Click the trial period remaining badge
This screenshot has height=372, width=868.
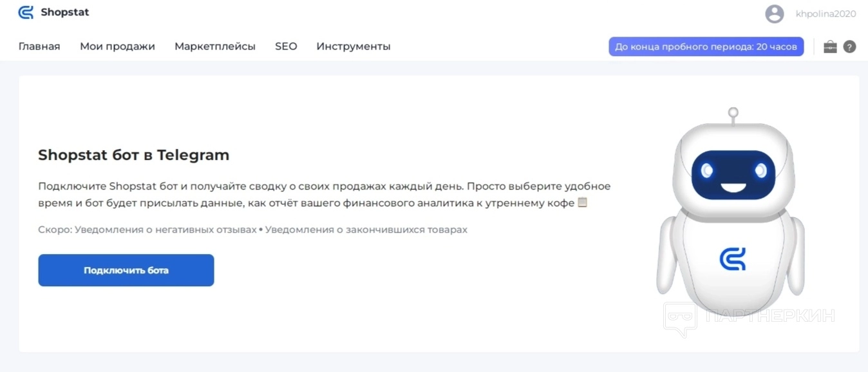[706, 46]
